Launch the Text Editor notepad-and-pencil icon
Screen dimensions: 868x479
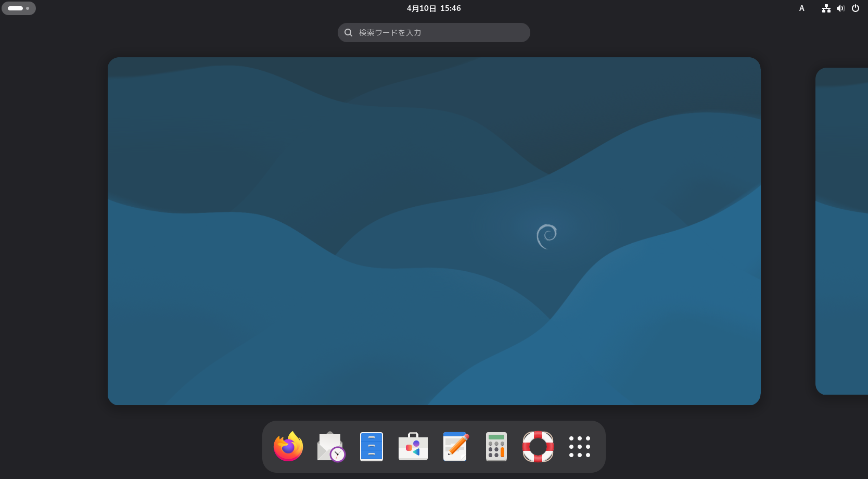(x=455, y=447)
